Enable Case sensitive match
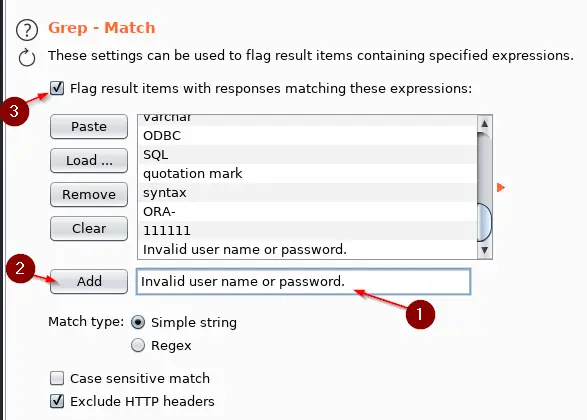 pyautogui.click(x=57, y=378)
